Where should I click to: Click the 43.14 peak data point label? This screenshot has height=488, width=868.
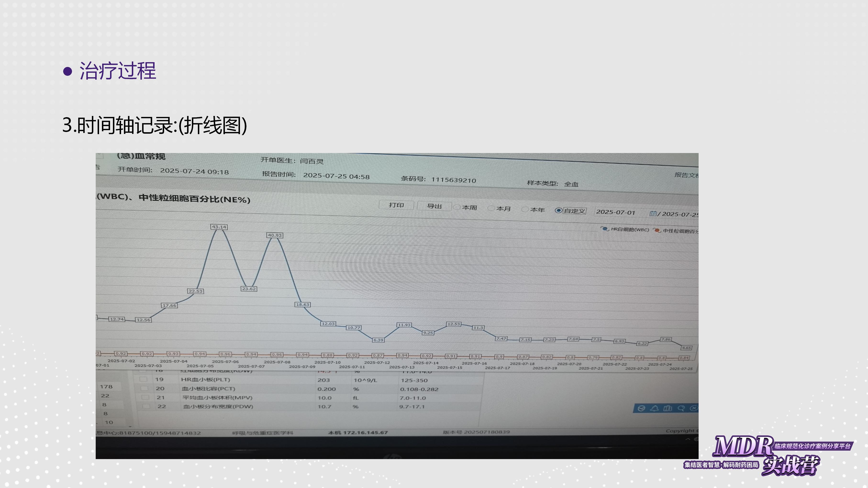219,227
